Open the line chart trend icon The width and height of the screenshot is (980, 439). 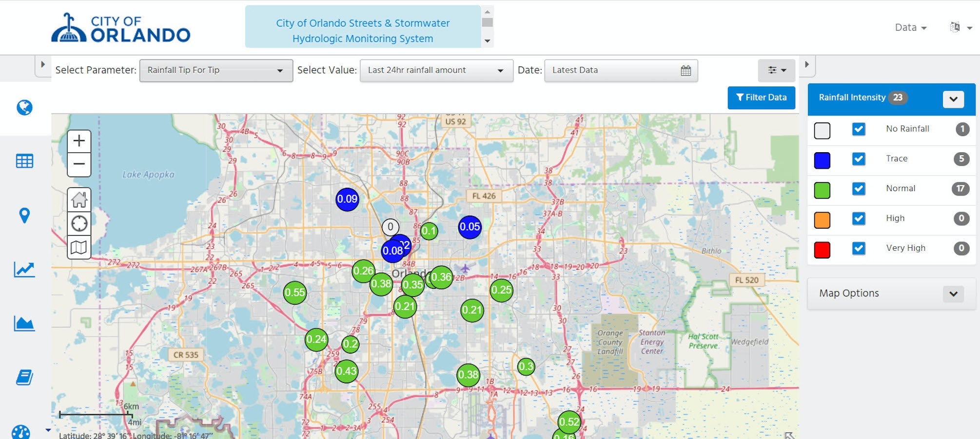point(24,269)
